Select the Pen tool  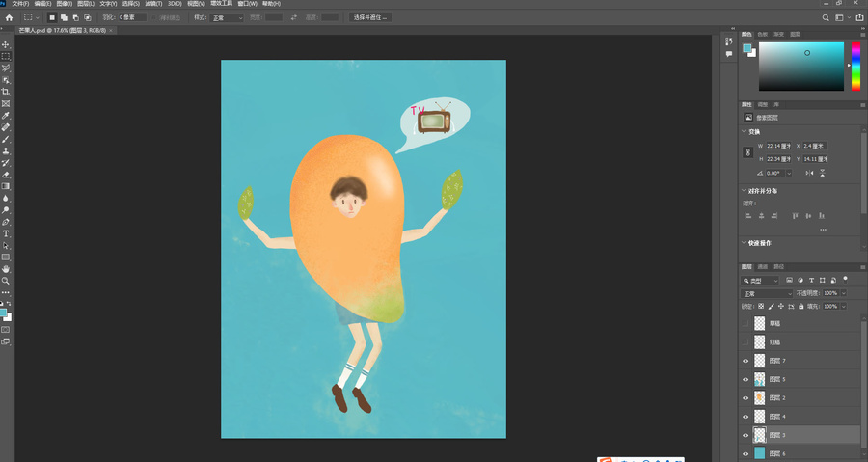point(6,222)
